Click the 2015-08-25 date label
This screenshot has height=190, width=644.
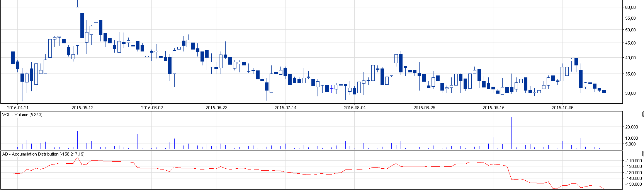point(424,108)
